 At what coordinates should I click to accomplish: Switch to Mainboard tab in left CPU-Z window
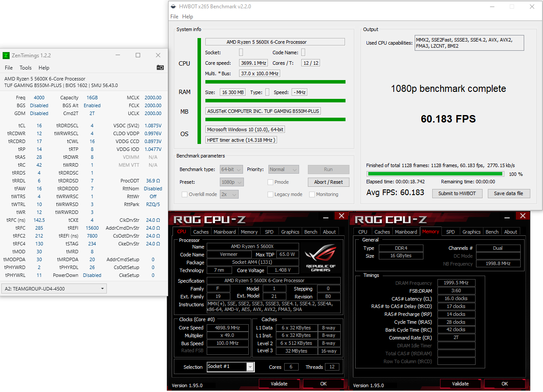point(225,232)
